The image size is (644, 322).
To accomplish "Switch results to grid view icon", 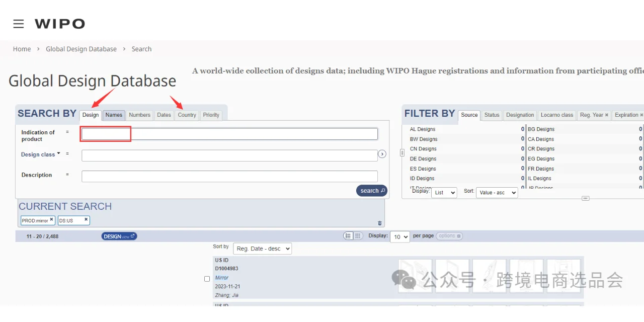I will pos(358,235).
